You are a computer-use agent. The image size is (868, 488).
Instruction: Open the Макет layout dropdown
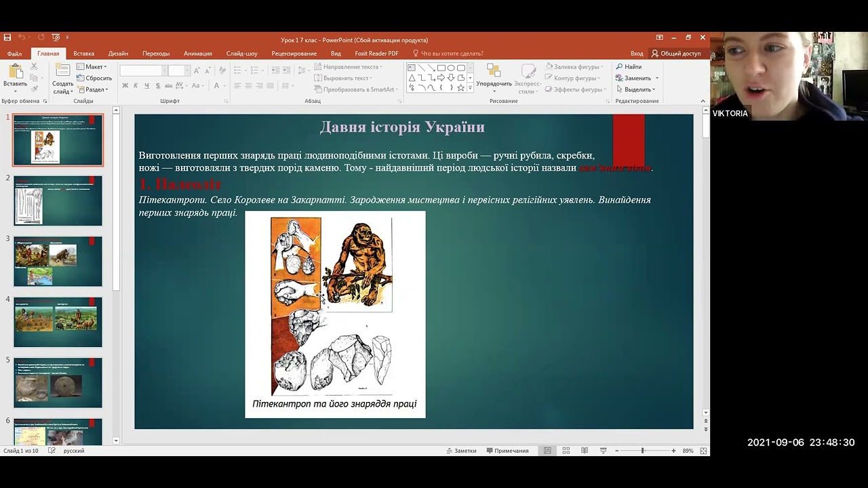click(92, 67)
